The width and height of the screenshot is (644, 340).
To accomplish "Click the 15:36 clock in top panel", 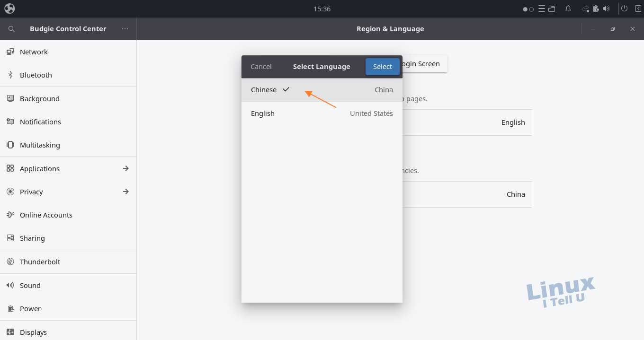I will (x=322, y=9).
